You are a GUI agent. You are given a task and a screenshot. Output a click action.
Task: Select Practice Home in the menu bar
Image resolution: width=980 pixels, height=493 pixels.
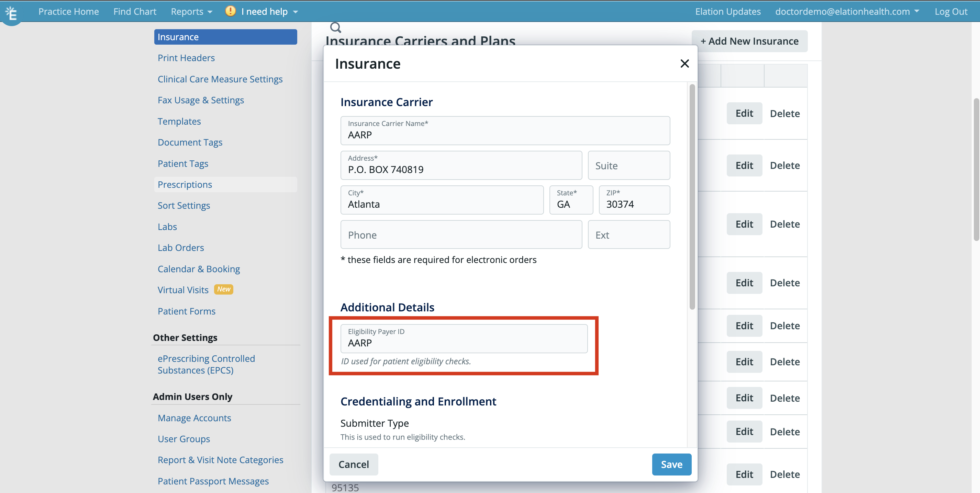coord(68,11)
